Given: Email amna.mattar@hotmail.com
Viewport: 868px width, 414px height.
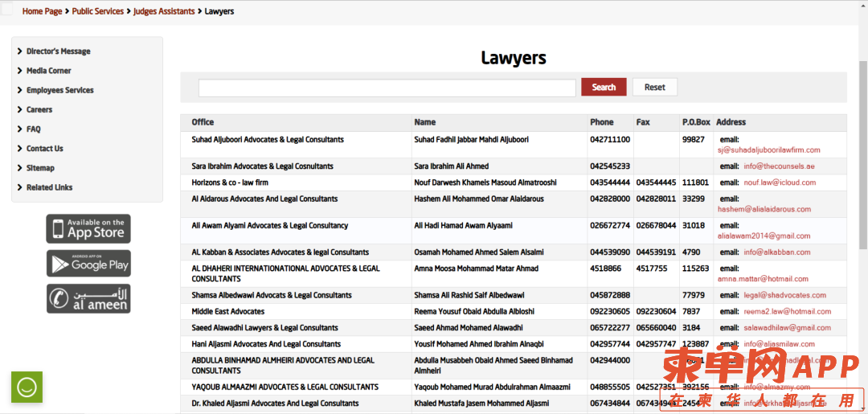Looking at the screenshot, I should pyautogui.click(x=763, y=279).
